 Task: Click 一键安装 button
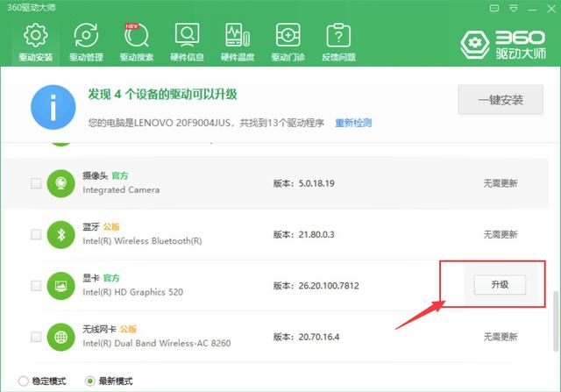click(501, 99)
